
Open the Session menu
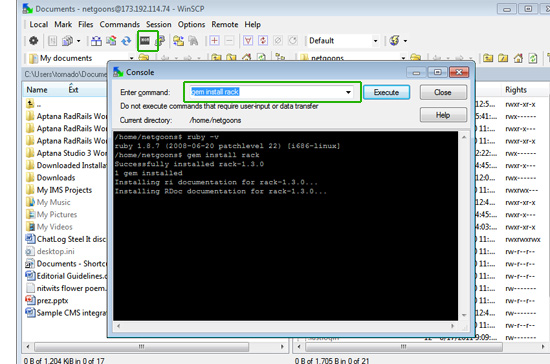click(x=159, y=25)
